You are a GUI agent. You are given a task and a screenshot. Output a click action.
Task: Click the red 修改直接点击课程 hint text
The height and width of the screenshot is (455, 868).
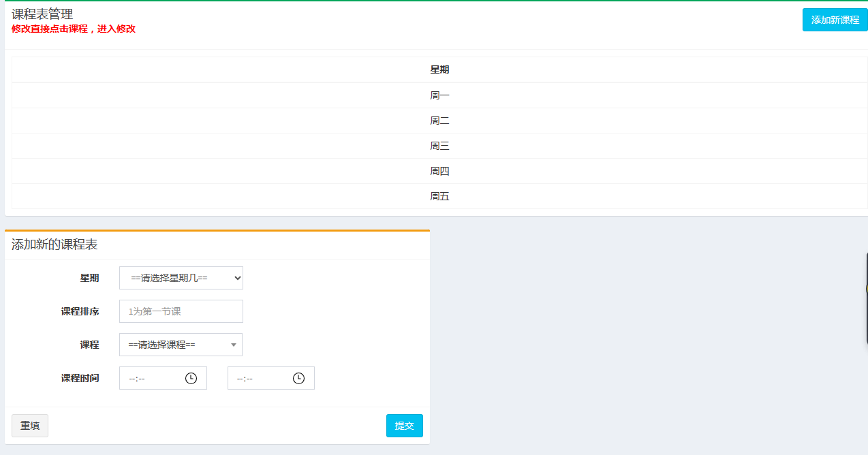point(74,29)
